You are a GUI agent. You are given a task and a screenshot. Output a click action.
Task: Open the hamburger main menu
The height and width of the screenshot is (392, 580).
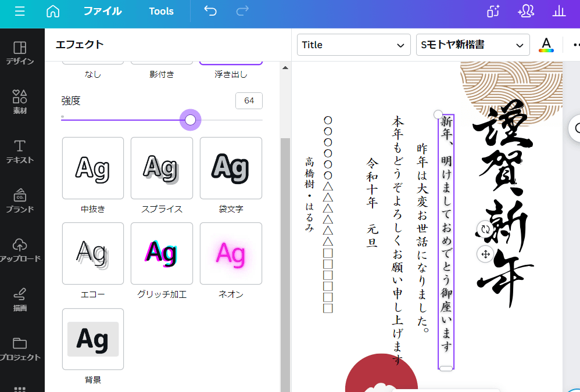click(x=20, y=12)
